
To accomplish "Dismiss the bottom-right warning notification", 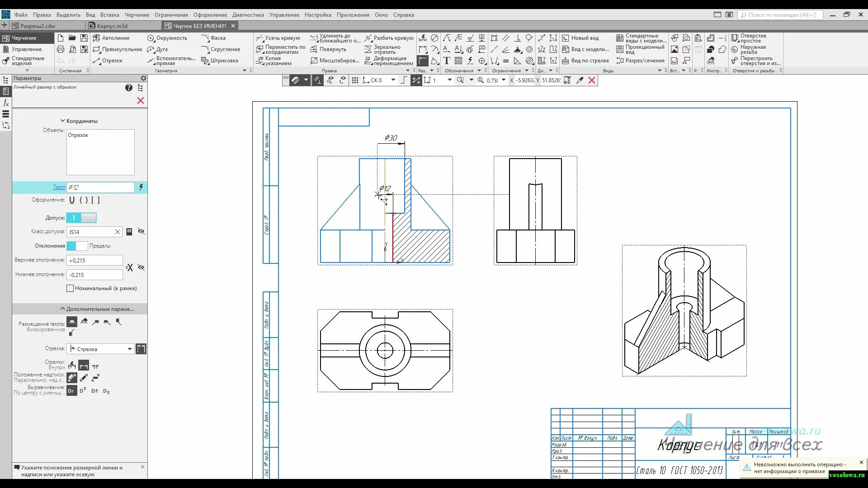I will (x=861, y=462).
